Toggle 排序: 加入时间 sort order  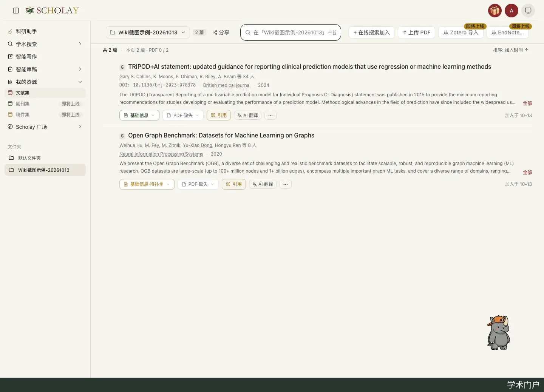coord(511,50)
